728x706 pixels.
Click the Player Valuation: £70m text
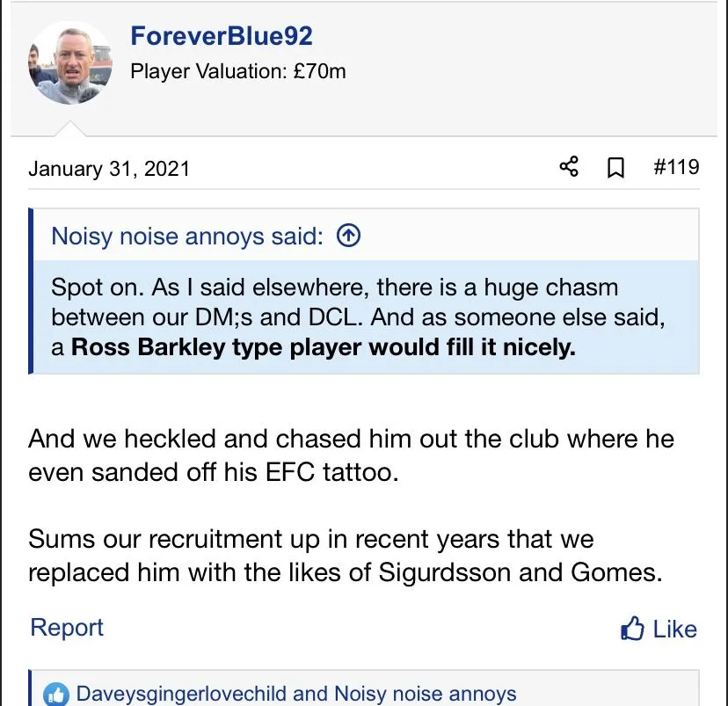pyautogui.click(x=238, y=71)
